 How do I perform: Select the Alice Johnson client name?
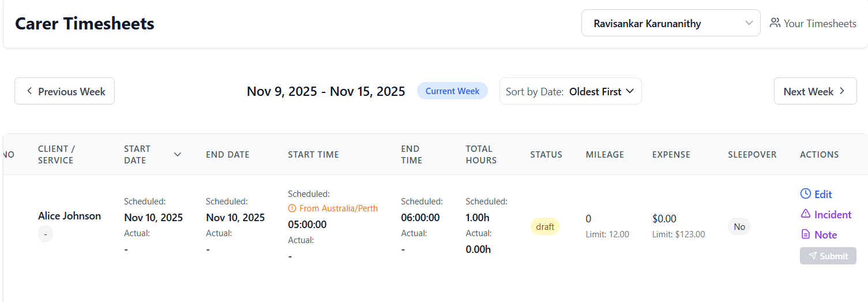69,216
